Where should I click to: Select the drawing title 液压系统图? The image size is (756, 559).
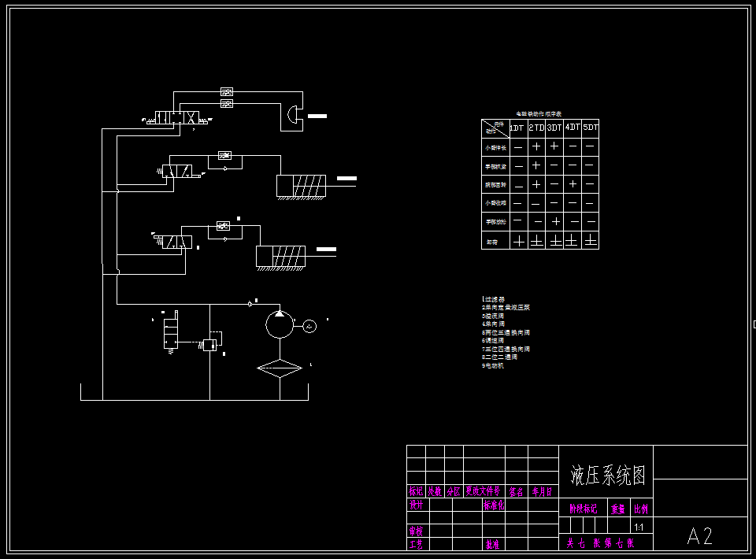pyautogui.click(x=607, y=476)
